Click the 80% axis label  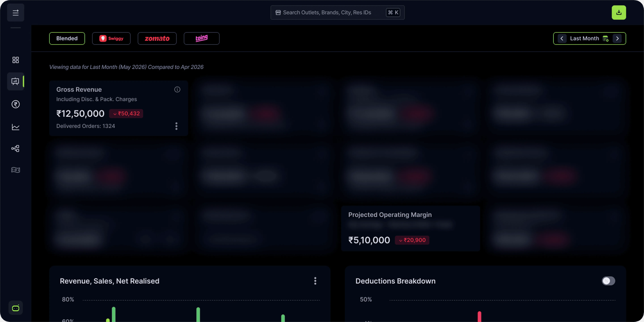click(x=68, y=300)
